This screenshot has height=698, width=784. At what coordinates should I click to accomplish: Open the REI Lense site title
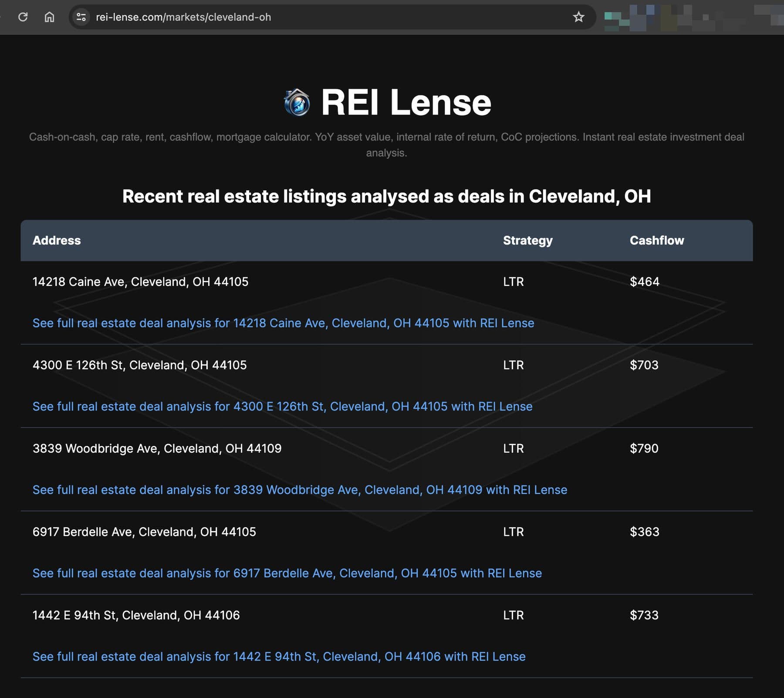tap(406, 102)
